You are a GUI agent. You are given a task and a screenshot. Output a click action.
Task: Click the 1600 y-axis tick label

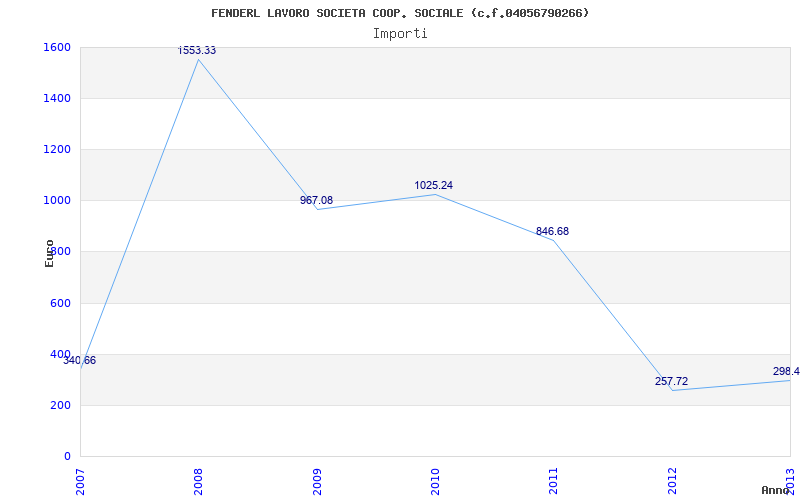(x=58, y=47)
